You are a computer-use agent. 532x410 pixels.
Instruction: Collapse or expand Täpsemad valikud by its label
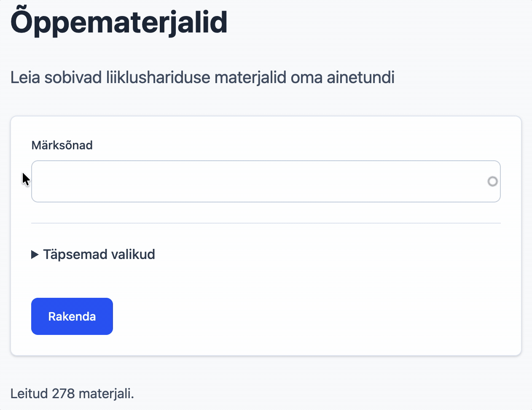[x=99, y=254]
